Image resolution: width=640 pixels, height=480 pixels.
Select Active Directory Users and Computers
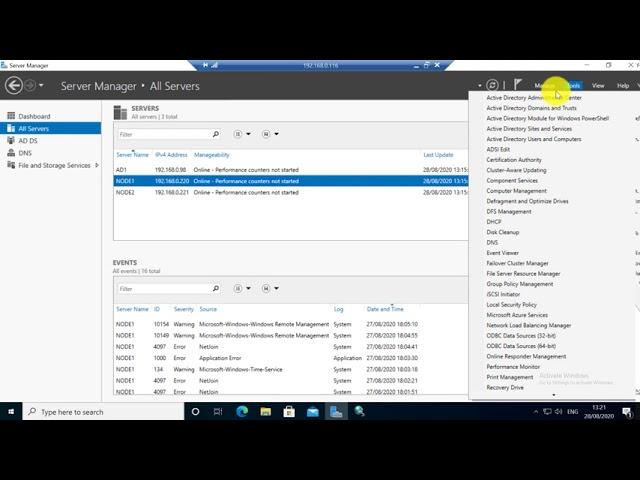(x=533, y=139)
